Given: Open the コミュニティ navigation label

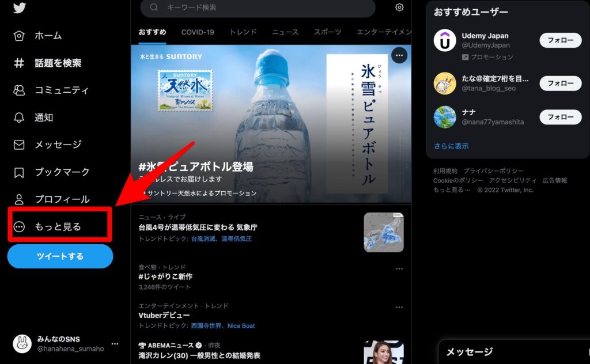Looking at the screenshot, I should 62,90.
